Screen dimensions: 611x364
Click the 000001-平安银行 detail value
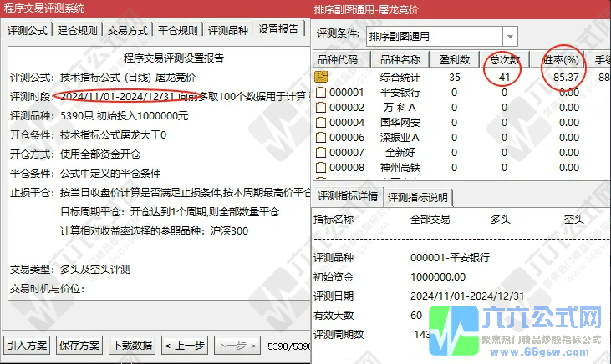[450, 257]
